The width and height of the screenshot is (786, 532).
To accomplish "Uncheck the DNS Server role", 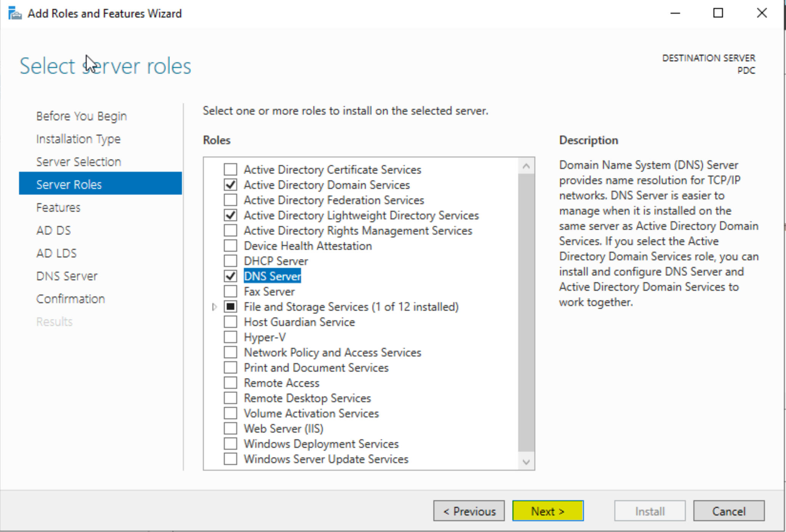I will [231, 276].
